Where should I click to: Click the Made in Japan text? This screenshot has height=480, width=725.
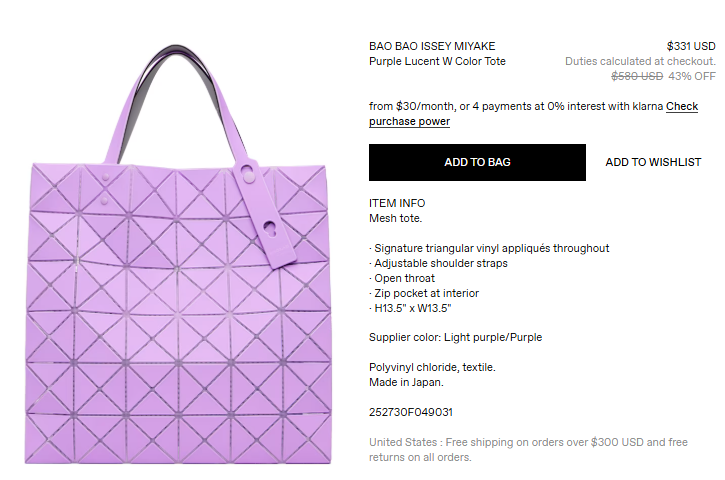pyautogui.click(x=406, y=382)
